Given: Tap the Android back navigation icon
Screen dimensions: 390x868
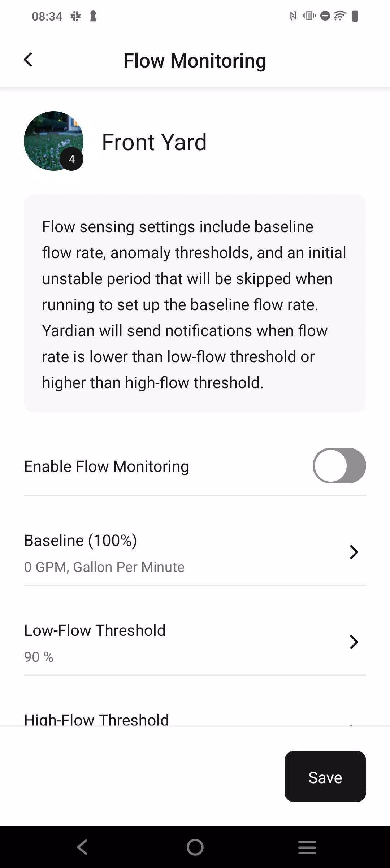Looking at the screenshot, I should [83, 847].
